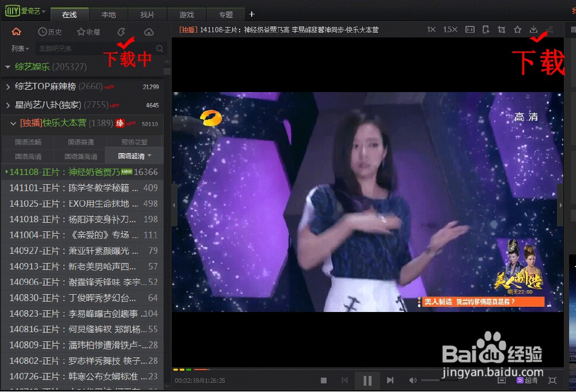Click the history (历史) icon in the sidebar
576x392 pixels.
(x=50, y=32)
